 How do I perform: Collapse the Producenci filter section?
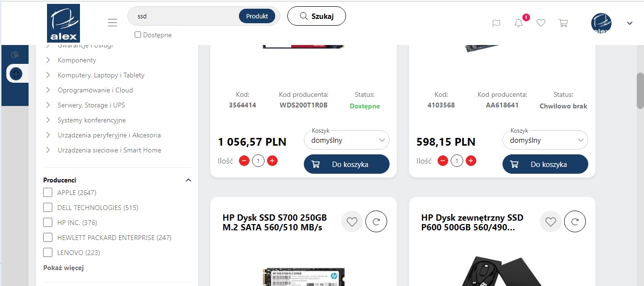(188, 180)
